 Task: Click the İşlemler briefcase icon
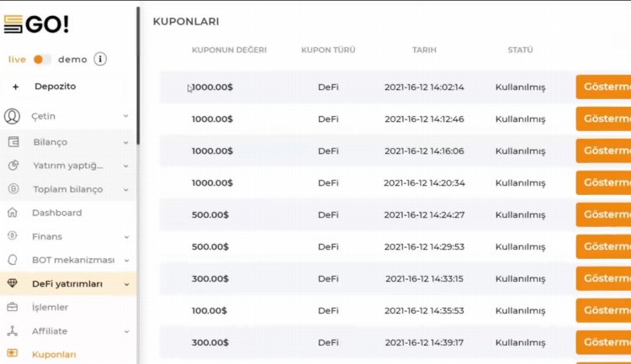tap(13, 308)
